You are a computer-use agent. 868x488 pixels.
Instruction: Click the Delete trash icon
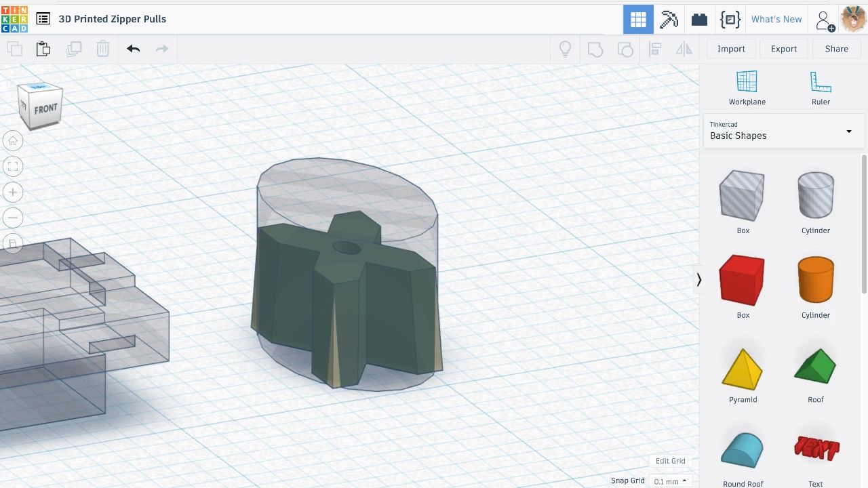click(x=102, y=48)
